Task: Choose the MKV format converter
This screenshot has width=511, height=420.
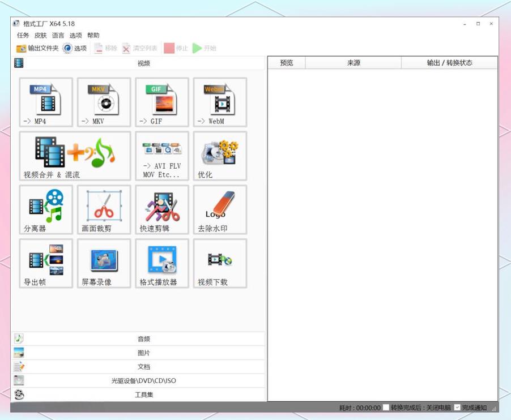Action: tap(104, 102)
